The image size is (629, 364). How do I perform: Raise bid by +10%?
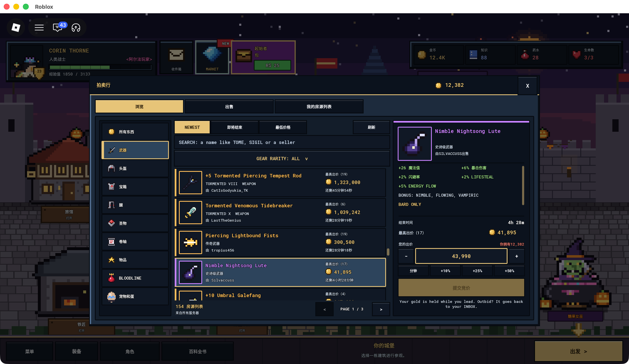coord(445,271)
